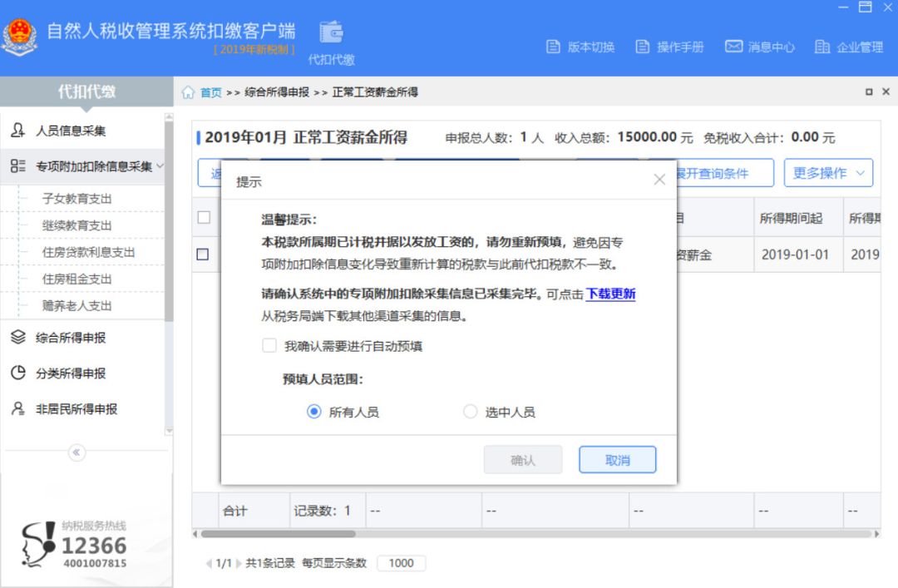Click the 版本切换 label in header
The height and width of the screenshot is (588, 898).
pyautogui.click(x=591, y=47)
